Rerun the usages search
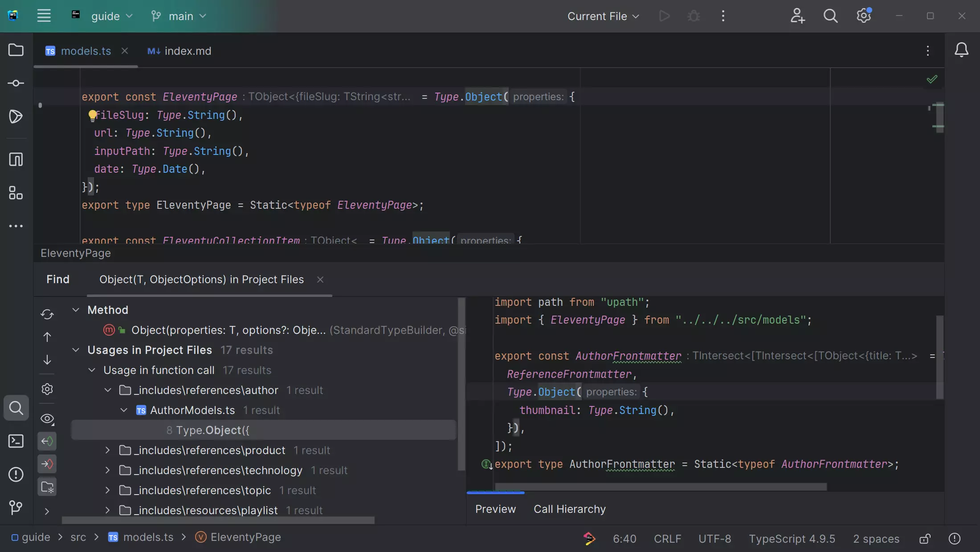Screen dimensions: 980x552 click(47, 314)
